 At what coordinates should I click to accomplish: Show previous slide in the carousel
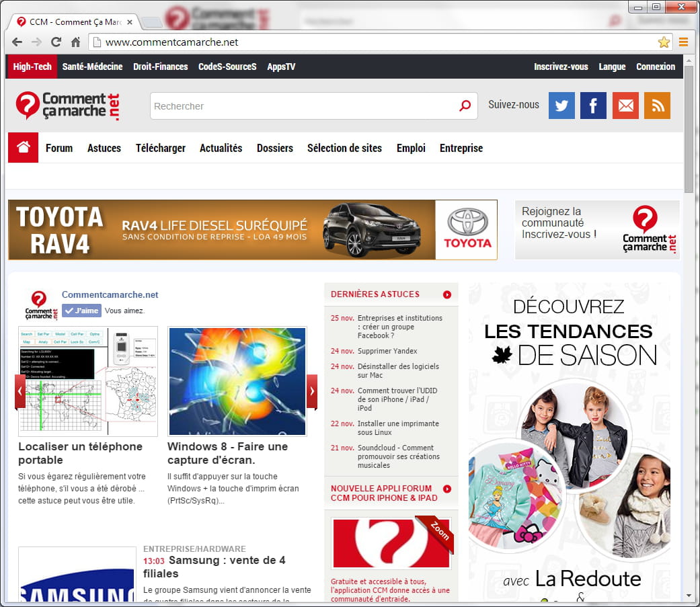[20, 391]
